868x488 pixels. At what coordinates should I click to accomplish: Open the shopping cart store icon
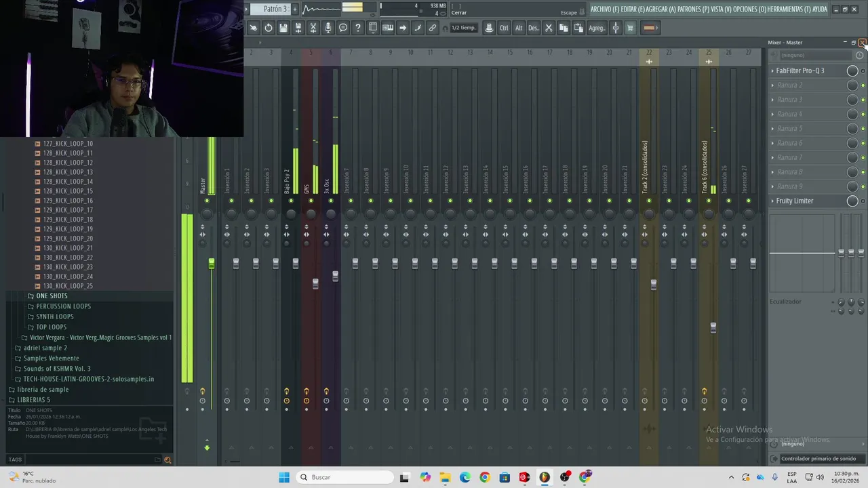click(630, 28)
